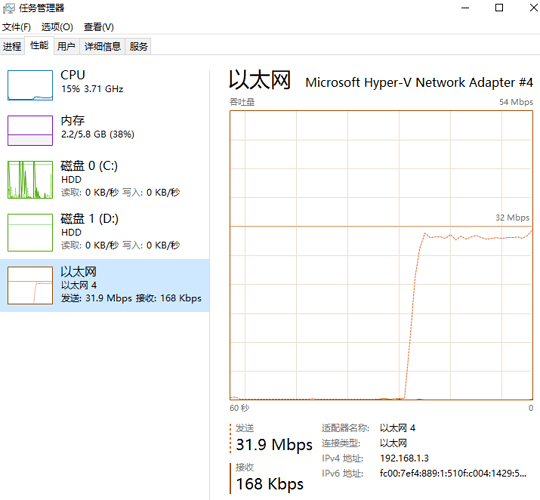Open the 选项(O) menu
This screenshot has height=500, width=540.
click(x=57, y=27)
